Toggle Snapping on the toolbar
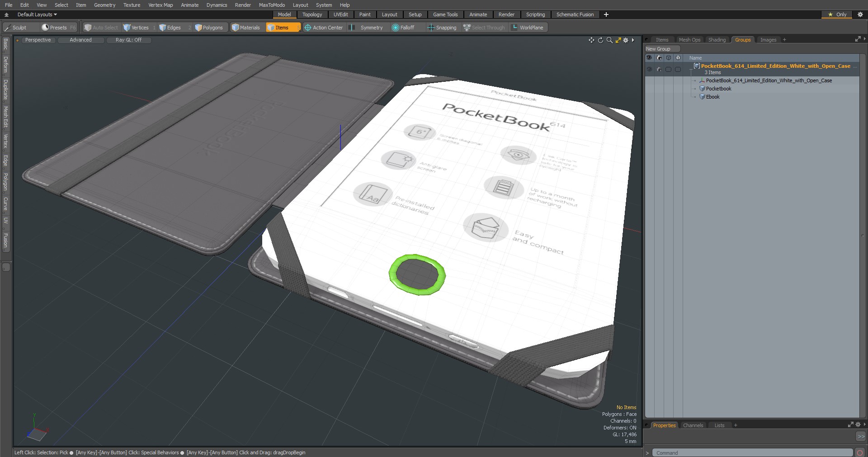Screen dimensions: 868x457 point(442,28)
